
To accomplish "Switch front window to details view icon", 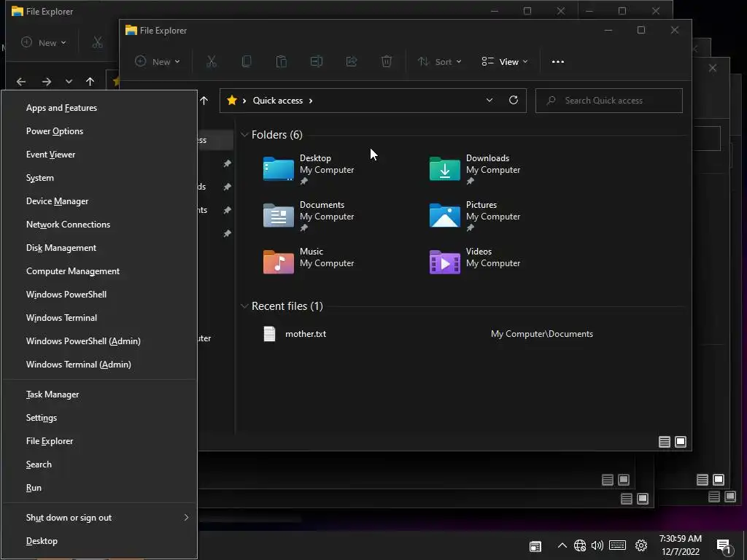I will tap(665, 442).
